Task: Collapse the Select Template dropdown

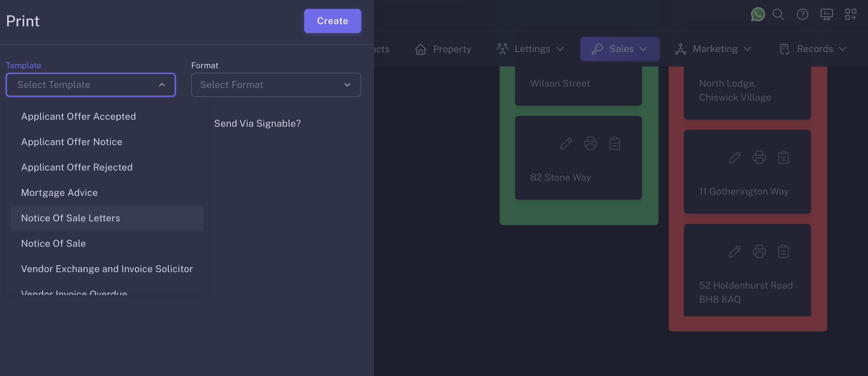Action: click(162, 85)
